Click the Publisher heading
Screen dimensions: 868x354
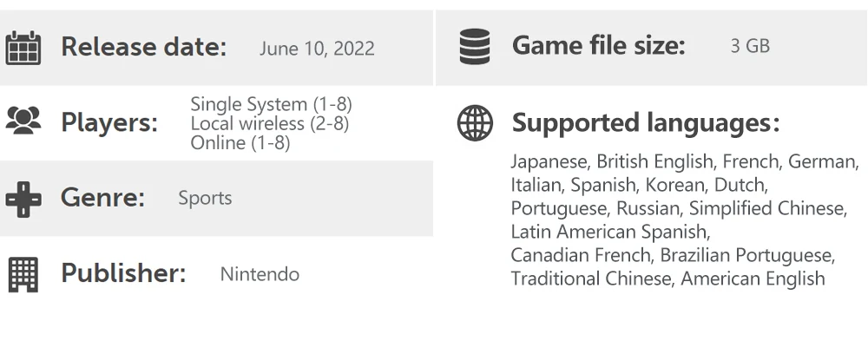(123, 273)
